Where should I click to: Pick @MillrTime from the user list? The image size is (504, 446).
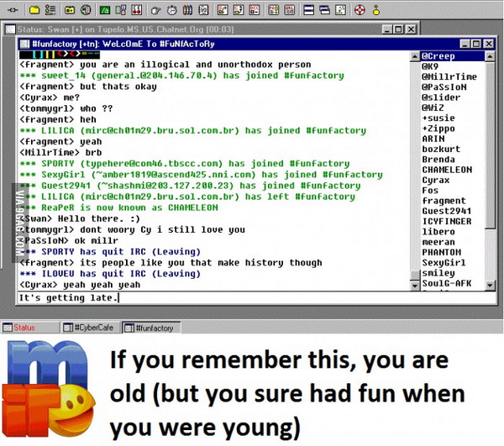(x=449, y=76)
